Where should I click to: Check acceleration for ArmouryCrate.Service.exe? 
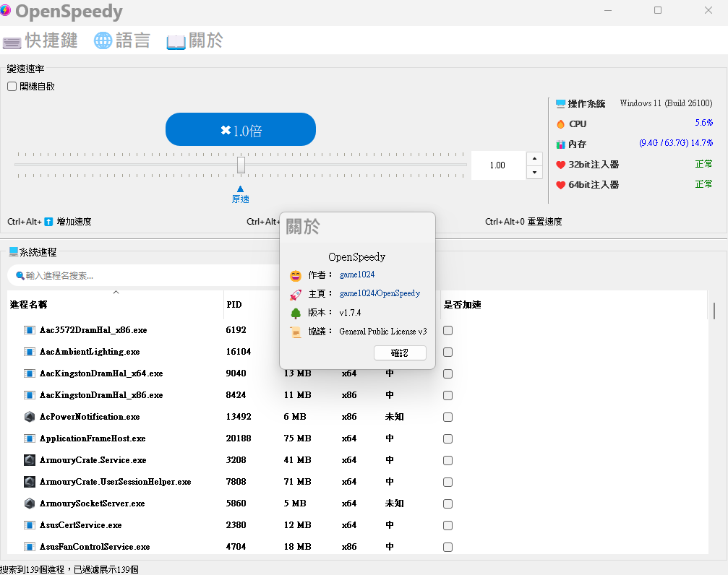coord(447,460)
